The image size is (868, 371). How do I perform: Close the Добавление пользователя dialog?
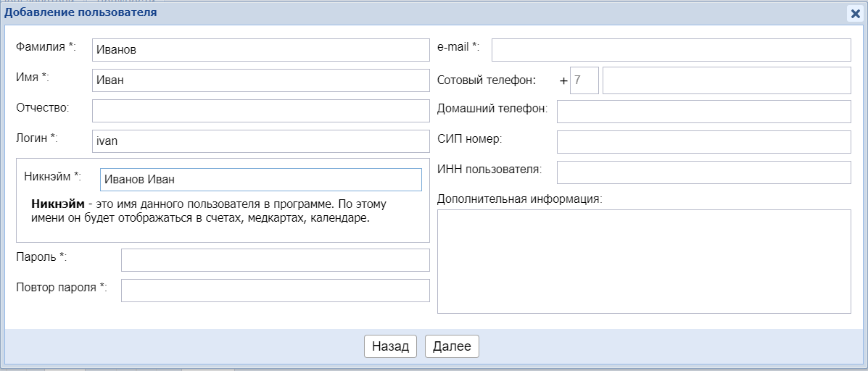click(855, 13)
